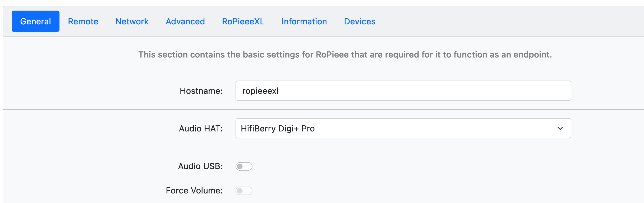Open the RoPieeeXL tab
The width and height of the screenshot is (644, 203).
(x=243, y=21)
